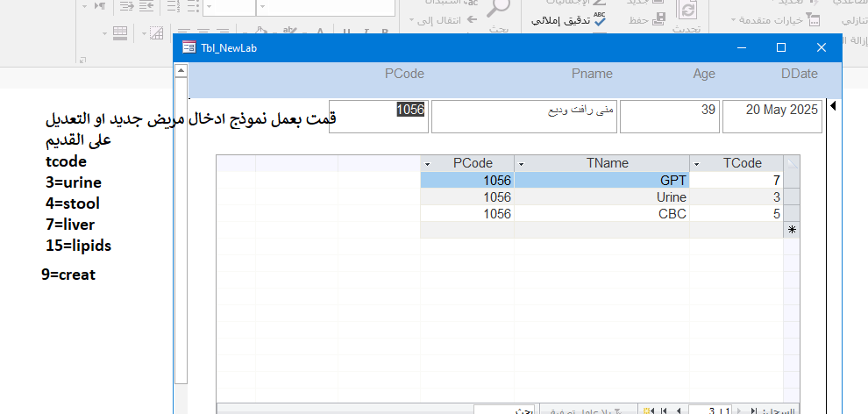Open the font size combo box

tap(229, 7)
